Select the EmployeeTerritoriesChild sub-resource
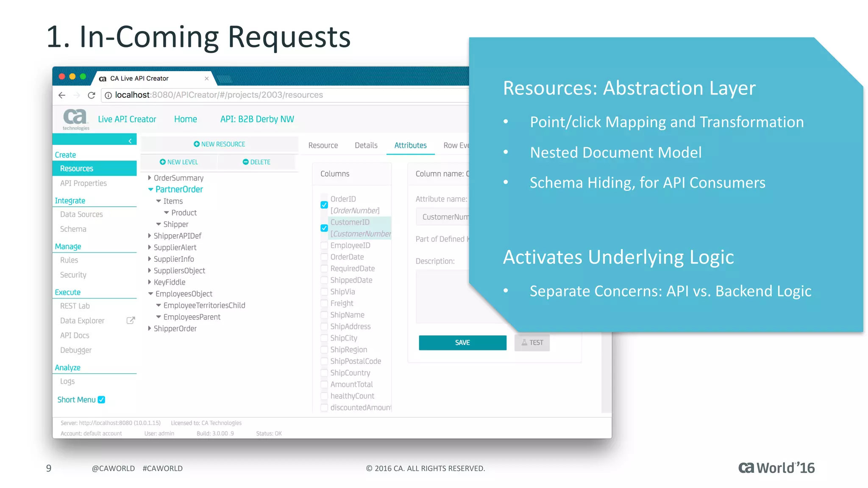 [204, 305]
